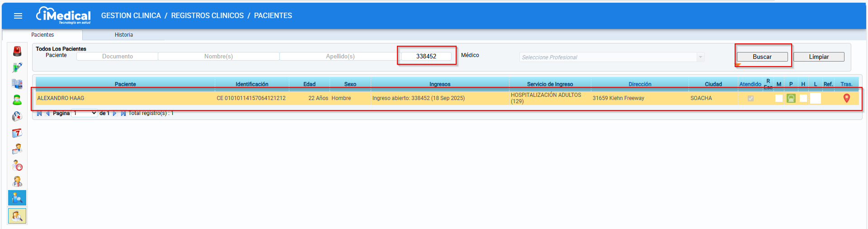The width and height of the screenshot is (868, 229).
Task: Click the green icon in the P column
Action: pyautogui.click(x=791, y=98)
